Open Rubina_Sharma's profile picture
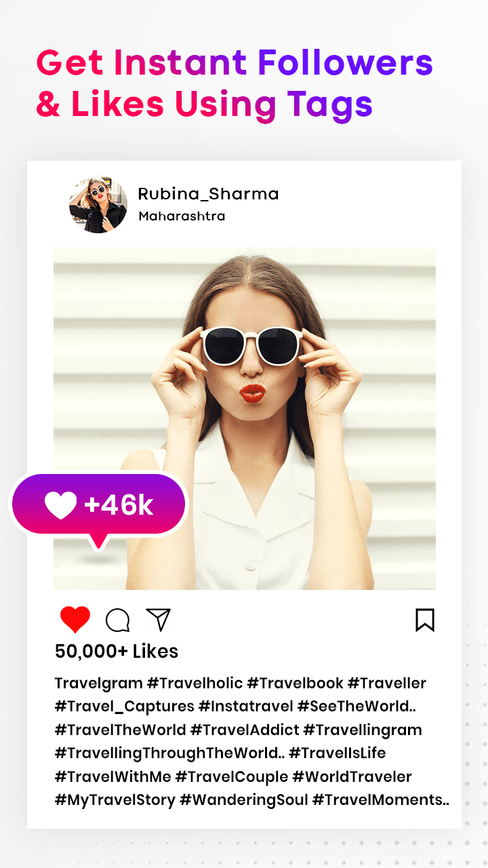 98,204
